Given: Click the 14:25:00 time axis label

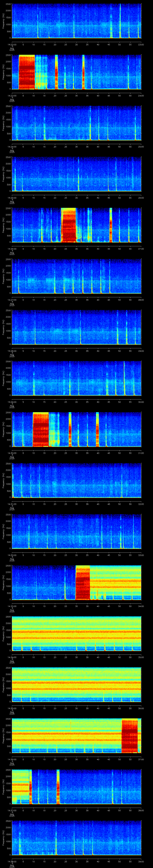Looking at the screenshot, I should (12, 198).
